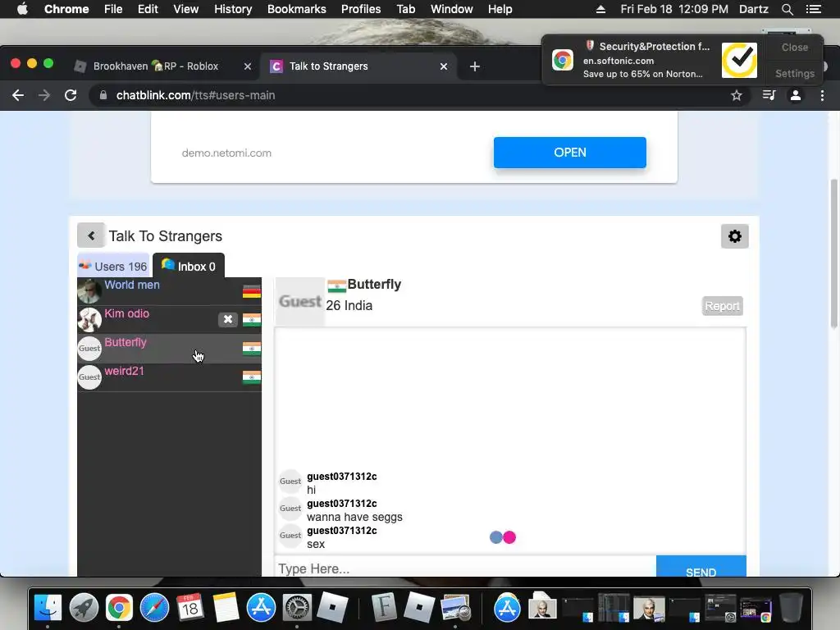
Task: Open Notes from the Dock
Action: (x=226, y=608)
